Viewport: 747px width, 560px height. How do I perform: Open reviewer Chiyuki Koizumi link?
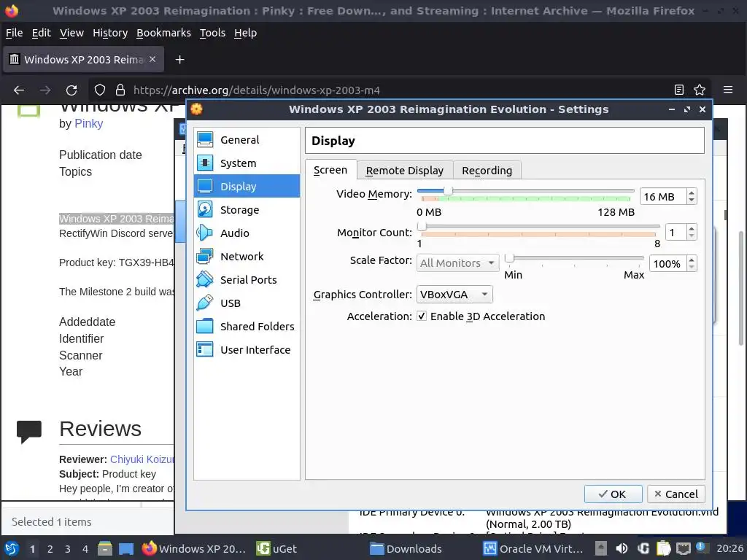(142, 459)
